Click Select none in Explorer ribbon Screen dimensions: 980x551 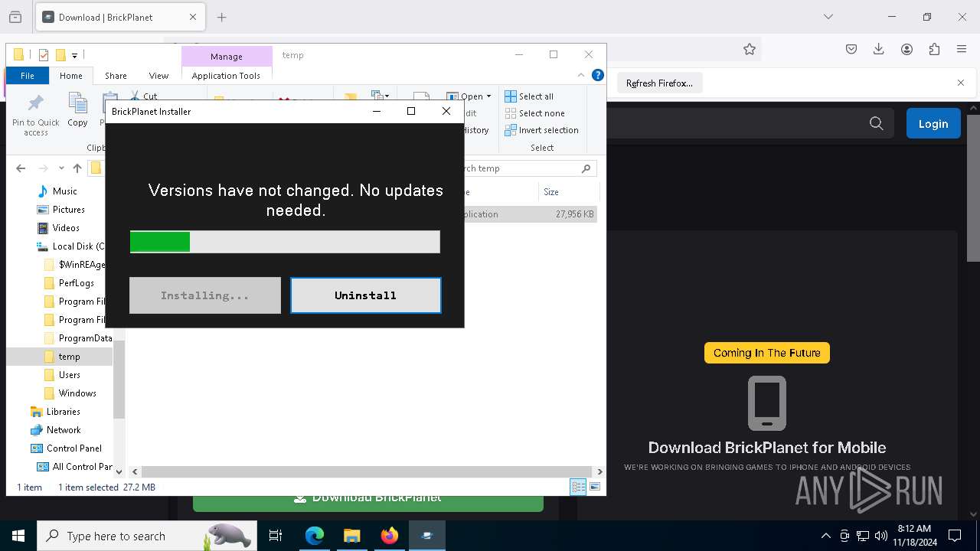click(x=534, y=113)
